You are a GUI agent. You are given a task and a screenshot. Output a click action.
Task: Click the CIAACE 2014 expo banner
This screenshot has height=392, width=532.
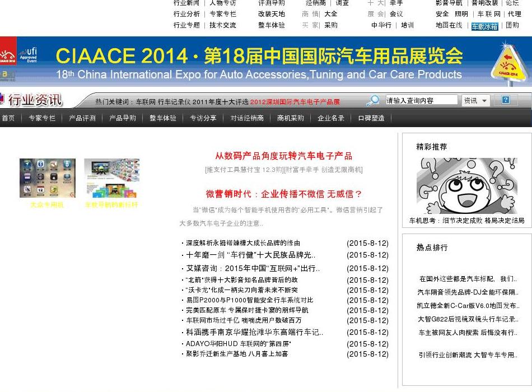(266, 62)
